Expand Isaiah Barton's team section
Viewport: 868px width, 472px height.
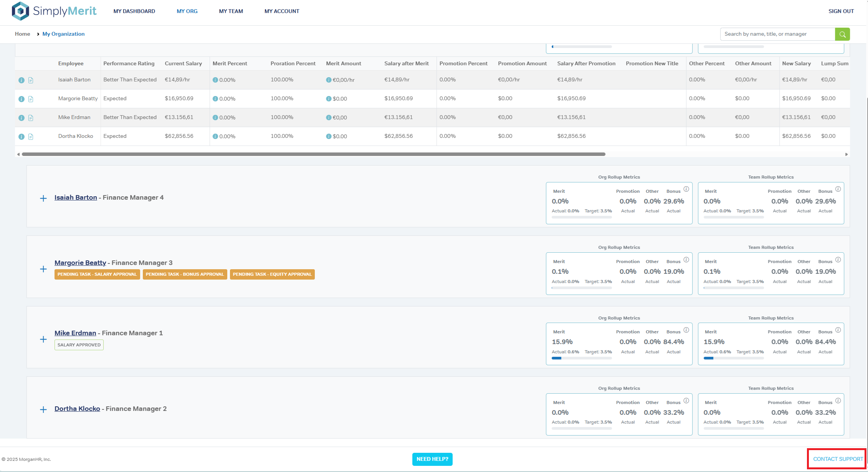(x=43, y=198)
